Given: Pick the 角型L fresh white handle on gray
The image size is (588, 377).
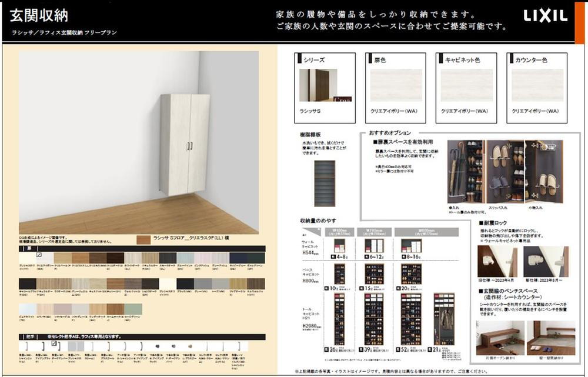Looking at the screenshot, I should click(76, 346).
